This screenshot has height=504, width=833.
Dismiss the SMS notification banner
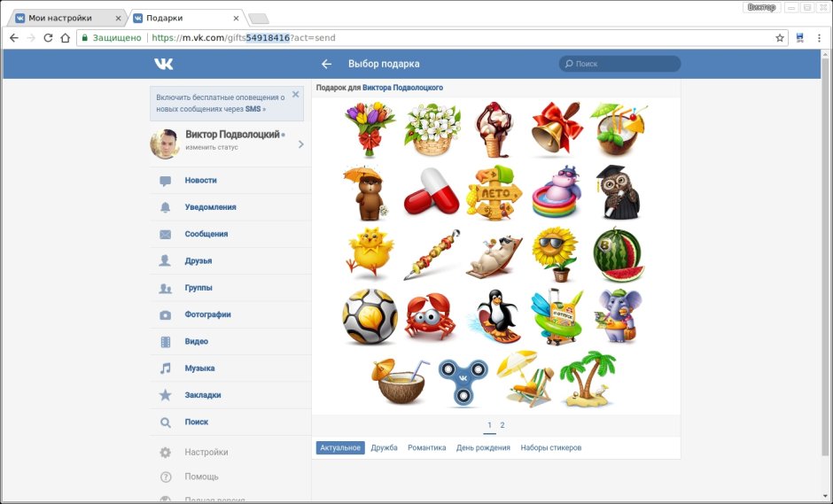tap(295, 95)
